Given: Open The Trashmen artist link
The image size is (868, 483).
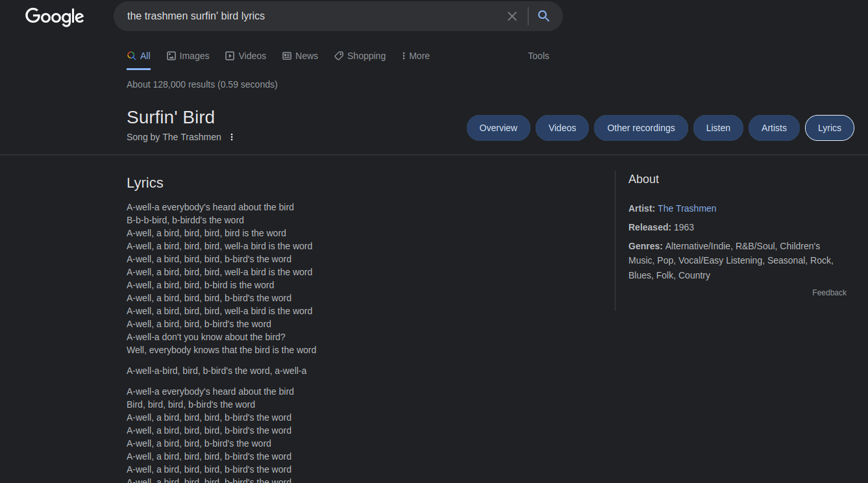Looking at the screenshot, I should pos(687,208).
